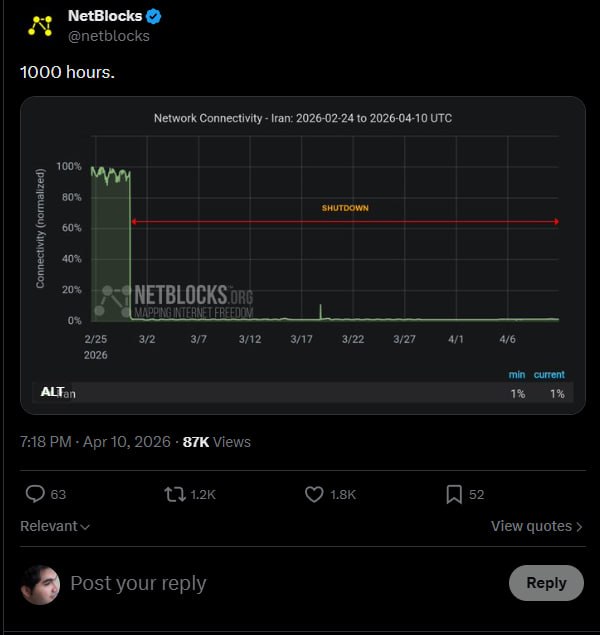Viewport: 600px width, 635px height.
Task: Click the 1.2K reposts count
Action: coord(203,494)
